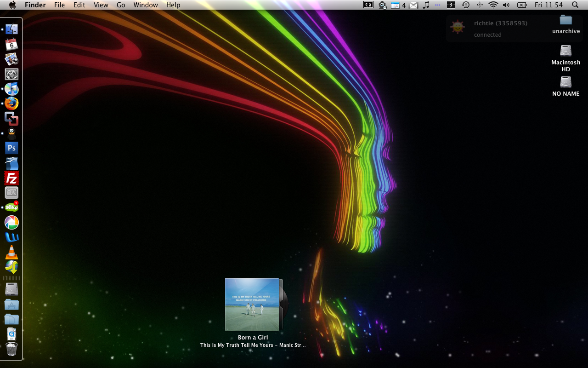This screenshot has height=368, width=588.
Task: Open the volume control in menu bar
Action: coord(506,5)
